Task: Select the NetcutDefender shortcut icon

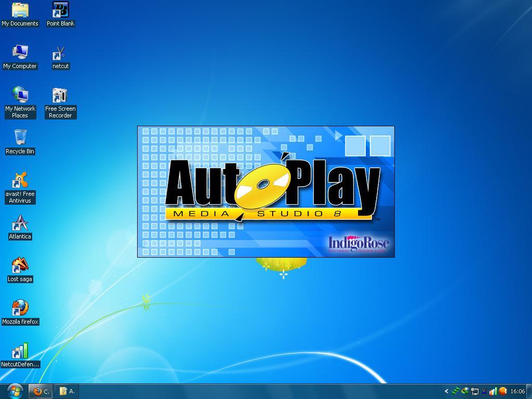Action: click(20, 355)
